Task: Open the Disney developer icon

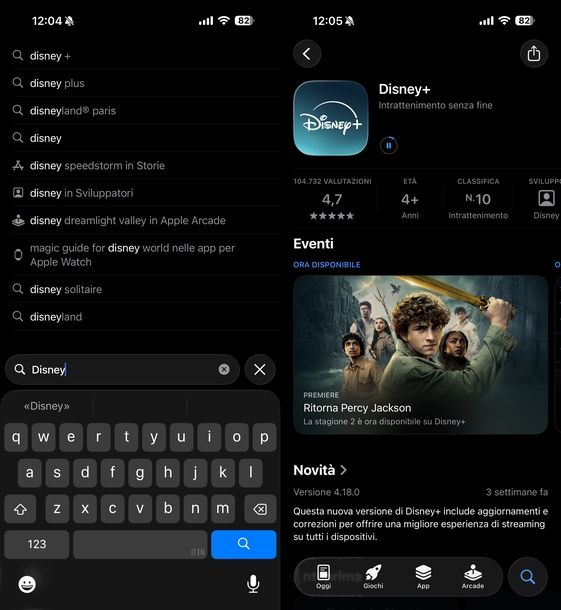Action: coord(546,198)
